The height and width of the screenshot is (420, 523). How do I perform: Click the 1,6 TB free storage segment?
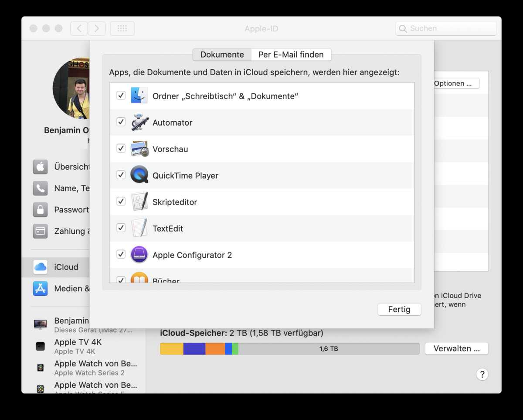pyautogui.click(x=329, y=348)
